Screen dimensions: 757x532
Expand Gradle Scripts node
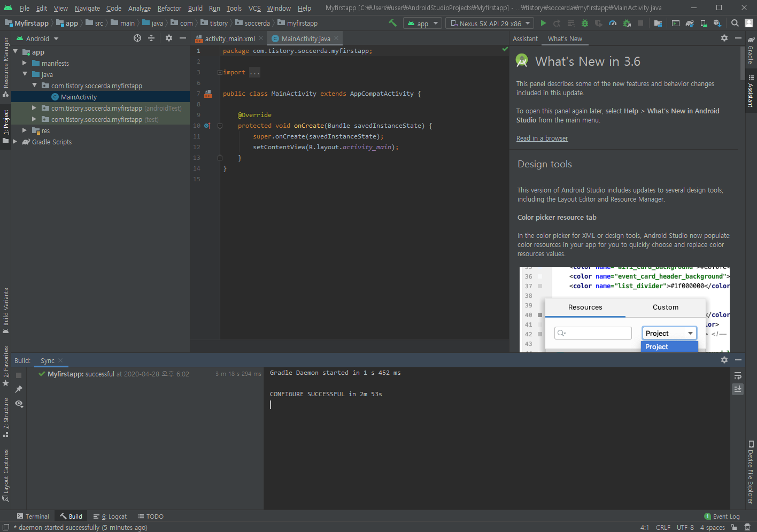(15, 142)
